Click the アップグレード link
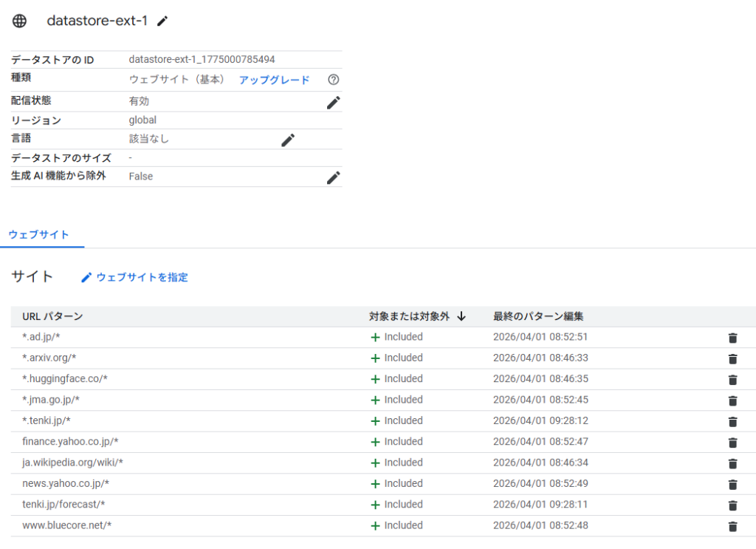756x549 pixels. coord(274,80)
